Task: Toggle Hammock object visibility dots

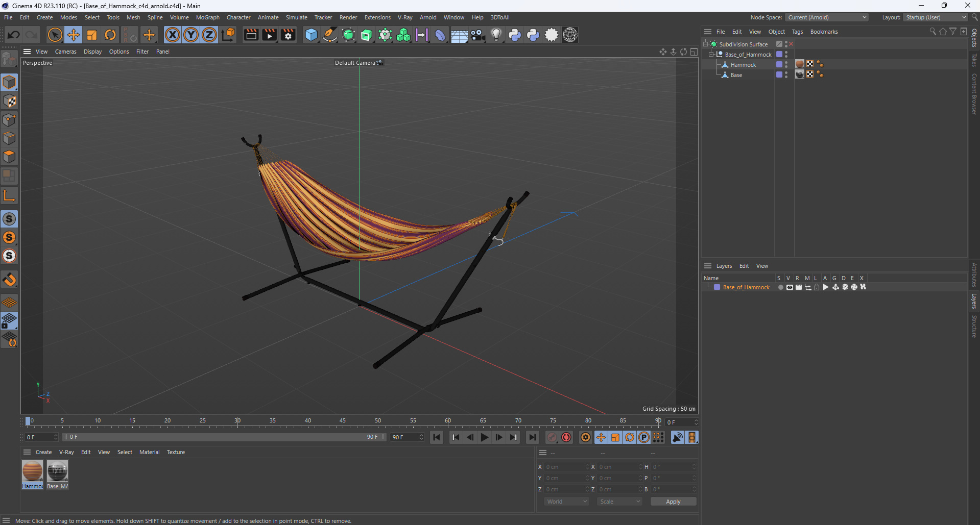Action: (786, 64)
